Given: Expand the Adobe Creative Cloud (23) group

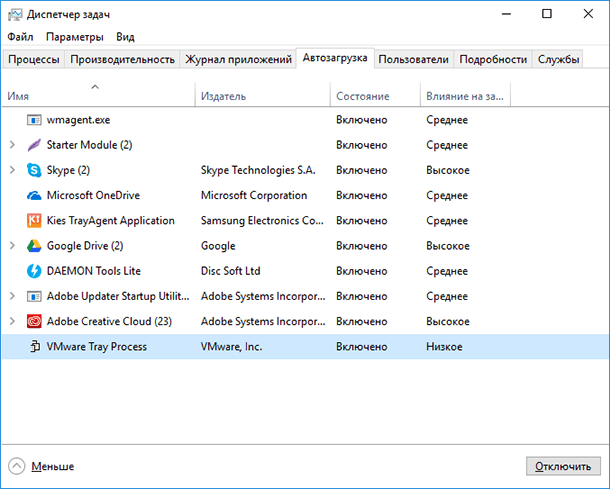Looking at the screenshot, I should click(x=12, y=321).
